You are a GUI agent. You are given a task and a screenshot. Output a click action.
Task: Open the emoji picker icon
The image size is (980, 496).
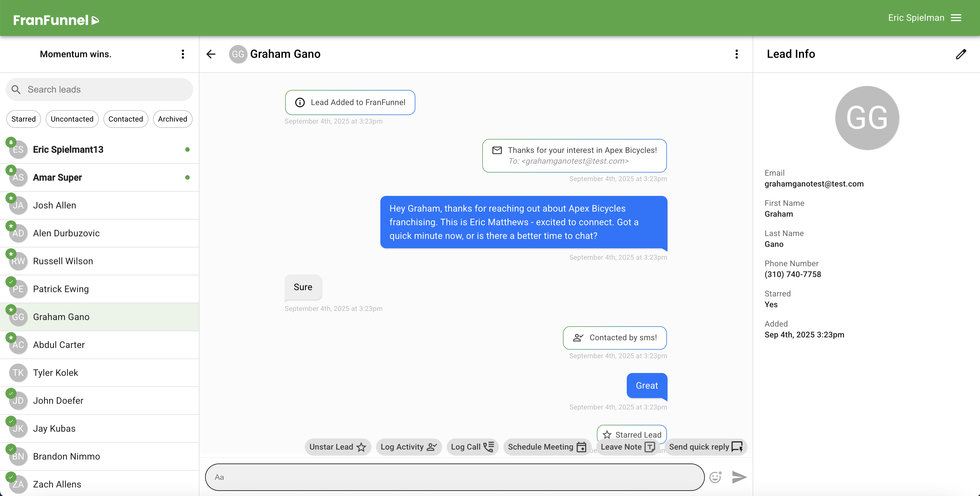click(716, 477)
